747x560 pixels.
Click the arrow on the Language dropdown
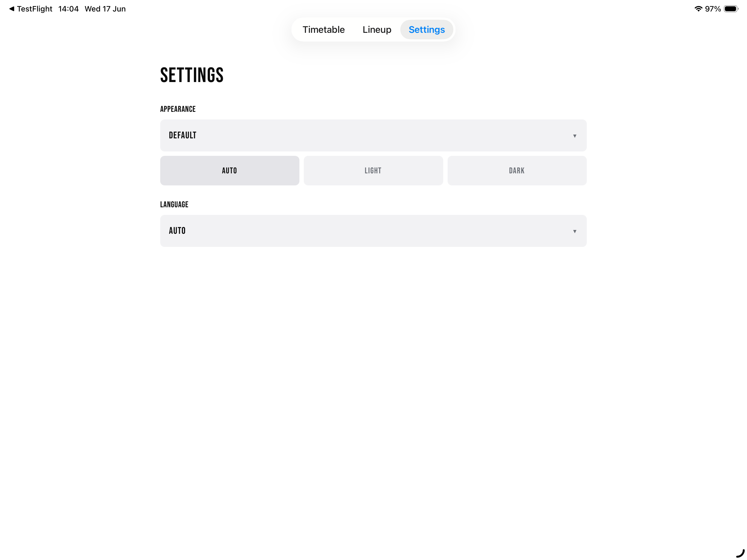pyautogui.click(x=574, y=231)
